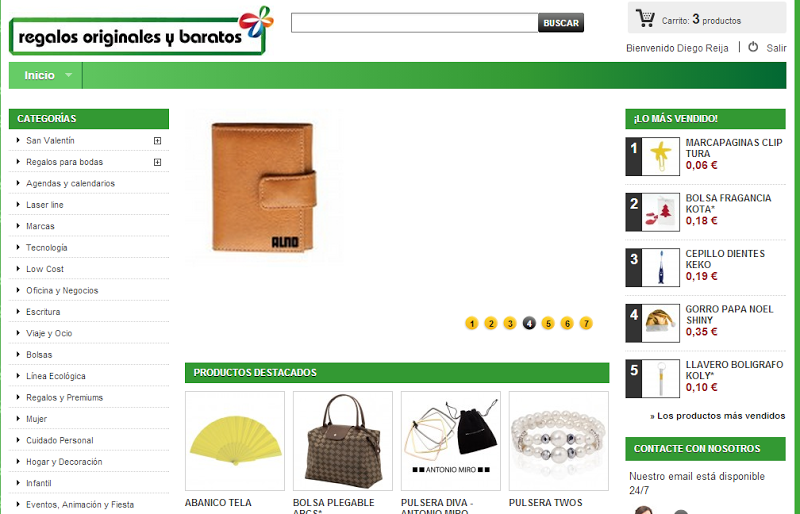
Task: Open Los productos más vendidos link
Action: pyautogui.click(x=717, y=416)
